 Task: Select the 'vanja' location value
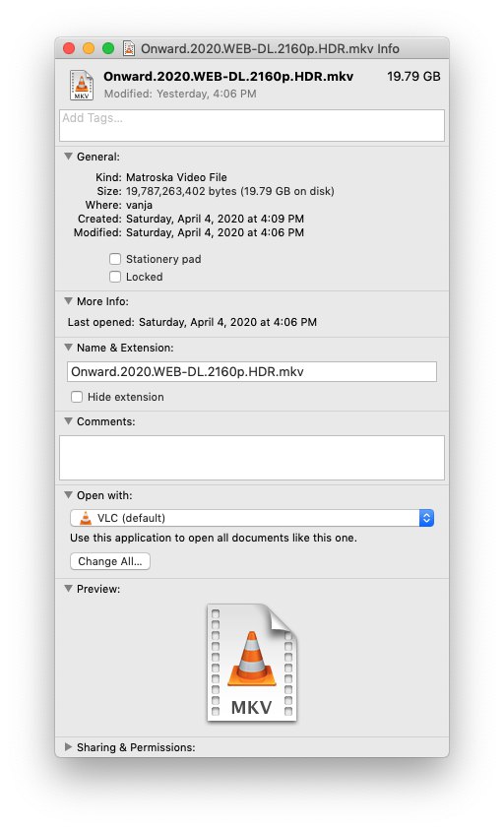pyautogui.click(x=139, y=205)
